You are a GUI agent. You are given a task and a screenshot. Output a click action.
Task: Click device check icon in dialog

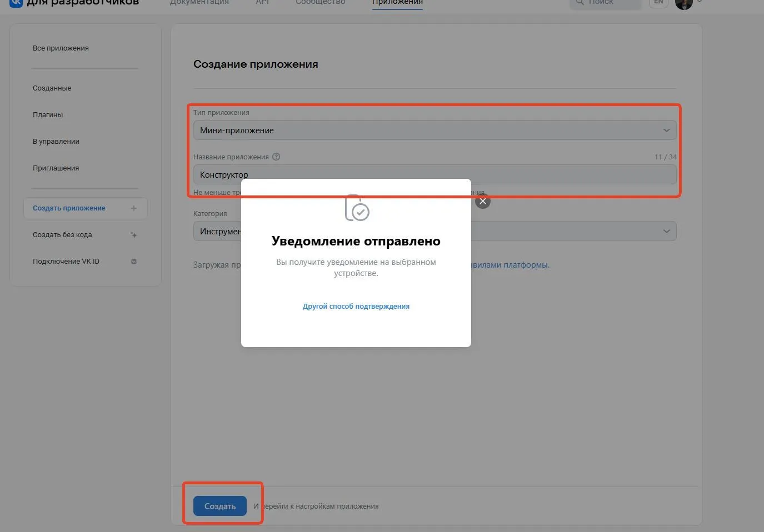coord(357,208)
